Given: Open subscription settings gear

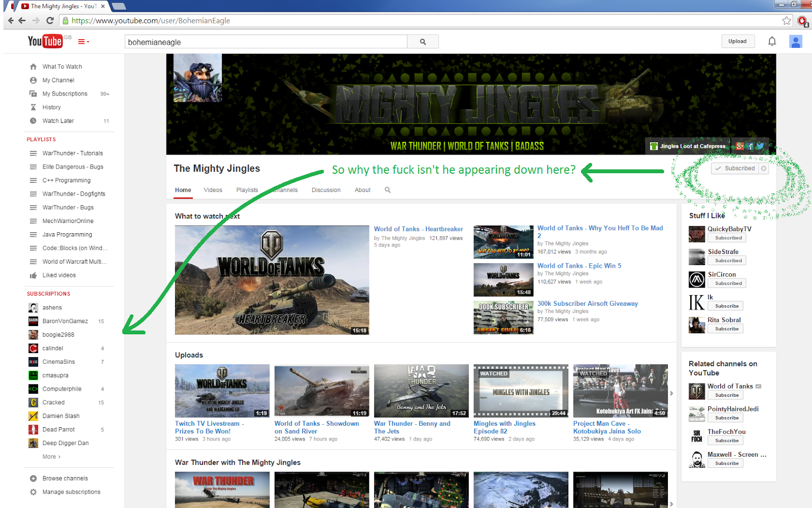Looking at the screenshot, I should [x=764, y=168].
